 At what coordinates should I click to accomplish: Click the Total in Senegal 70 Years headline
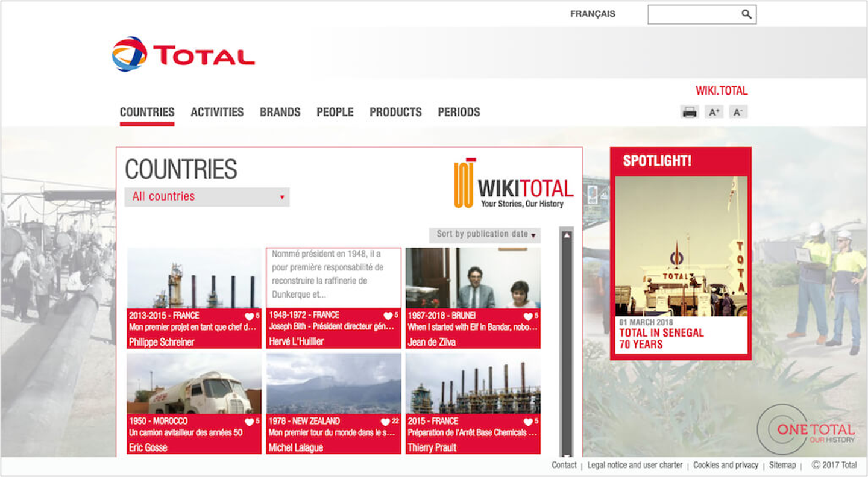[x=662, y=338]
